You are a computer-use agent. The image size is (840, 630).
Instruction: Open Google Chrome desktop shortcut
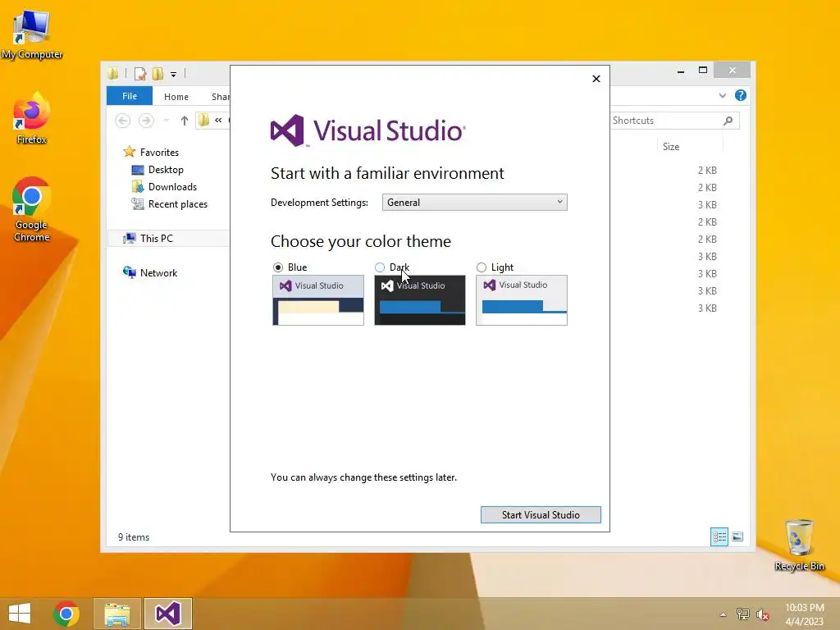32,209
